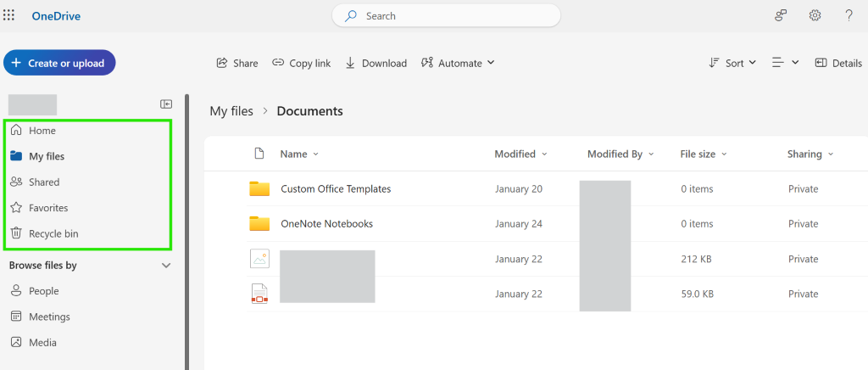This screenshot has height=370, width=868.
Task: Open the settings gear icon
Action: (x=815, y=15)
